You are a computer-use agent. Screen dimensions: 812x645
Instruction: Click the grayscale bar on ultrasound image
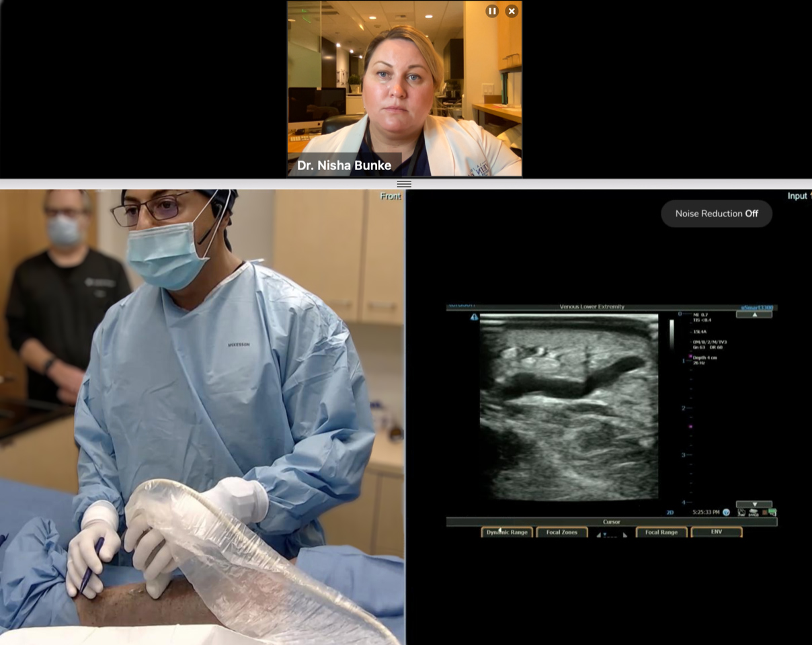[x=672, y=334]
